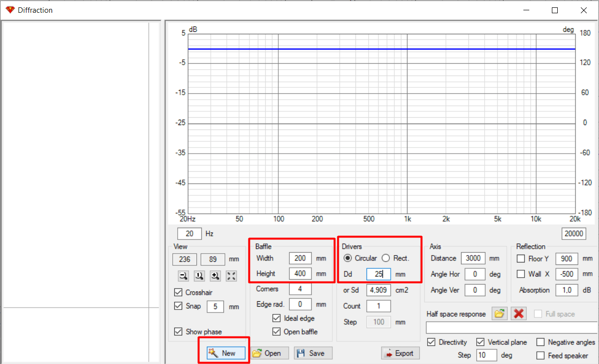Uncheck the Ideal edge checkbox

coord(276,318)
